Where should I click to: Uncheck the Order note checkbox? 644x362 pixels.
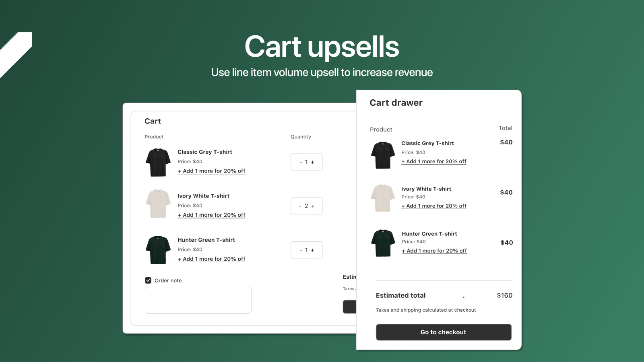click(148, 280)
